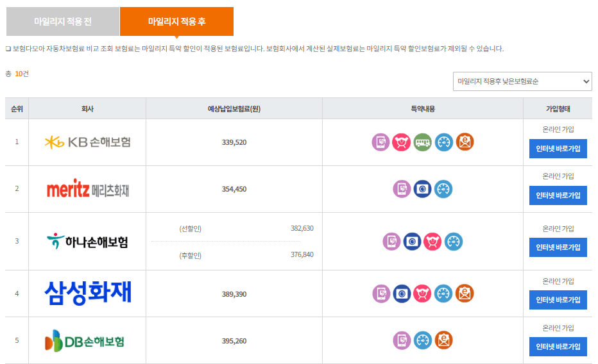
Task: Click the 삼성화재 company logo
Action: click(x=88, y=293)
